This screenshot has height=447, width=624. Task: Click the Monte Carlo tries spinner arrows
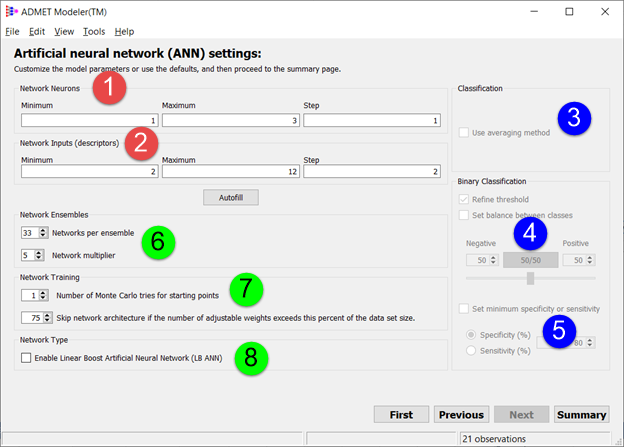coord(43,295)
